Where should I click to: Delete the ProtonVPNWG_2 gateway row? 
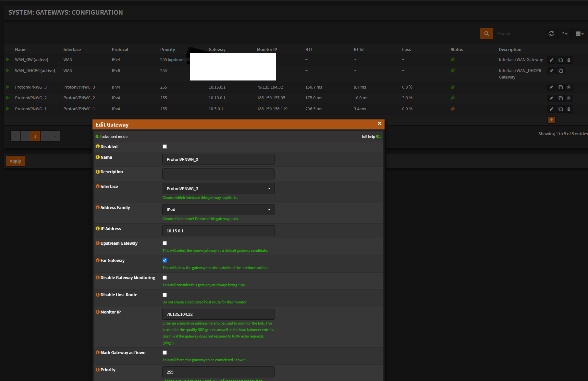pyautogui.click(x=569, y=98)
